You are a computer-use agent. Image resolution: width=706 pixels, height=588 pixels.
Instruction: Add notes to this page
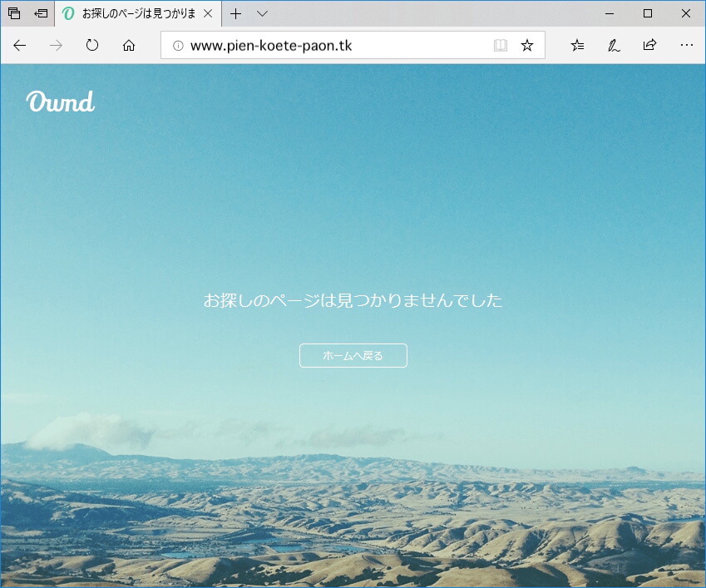pyautogui.click(x=614, y=45)
